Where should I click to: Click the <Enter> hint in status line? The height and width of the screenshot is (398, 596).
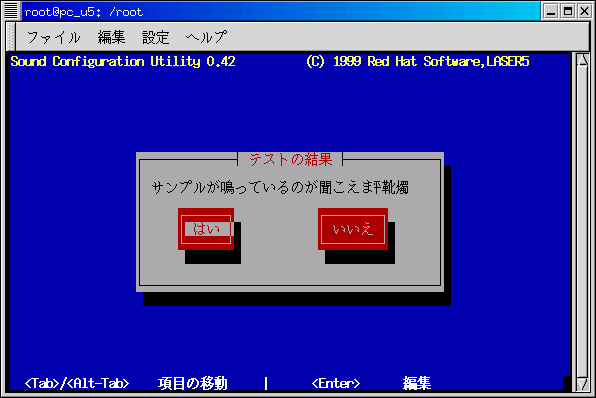336,383
